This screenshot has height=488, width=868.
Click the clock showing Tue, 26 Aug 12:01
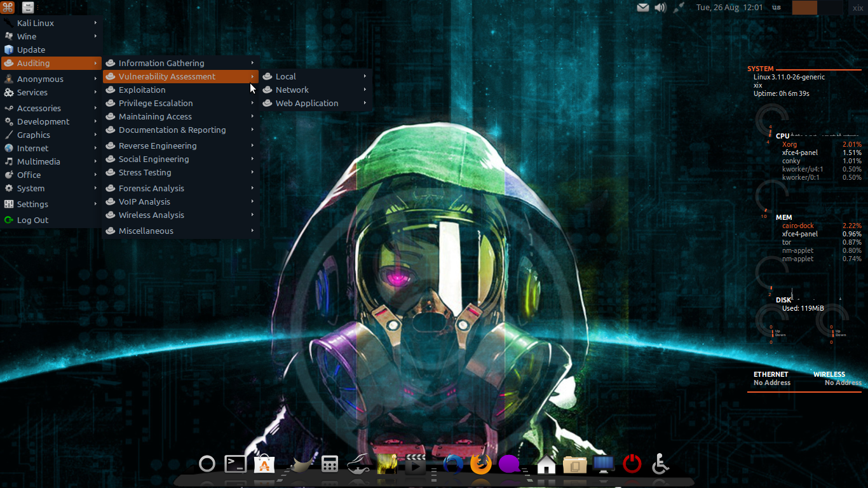[729, 8]
